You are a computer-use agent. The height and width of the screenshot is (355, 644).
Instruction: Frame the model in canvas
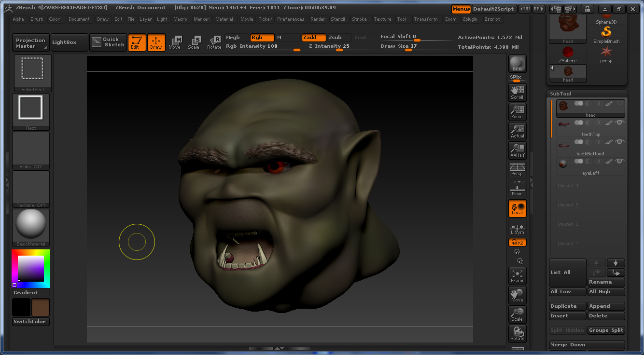(517, 276)
